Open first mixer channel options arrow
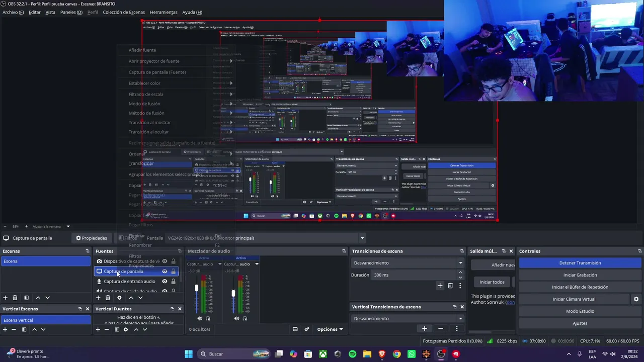 click(219, 264)
